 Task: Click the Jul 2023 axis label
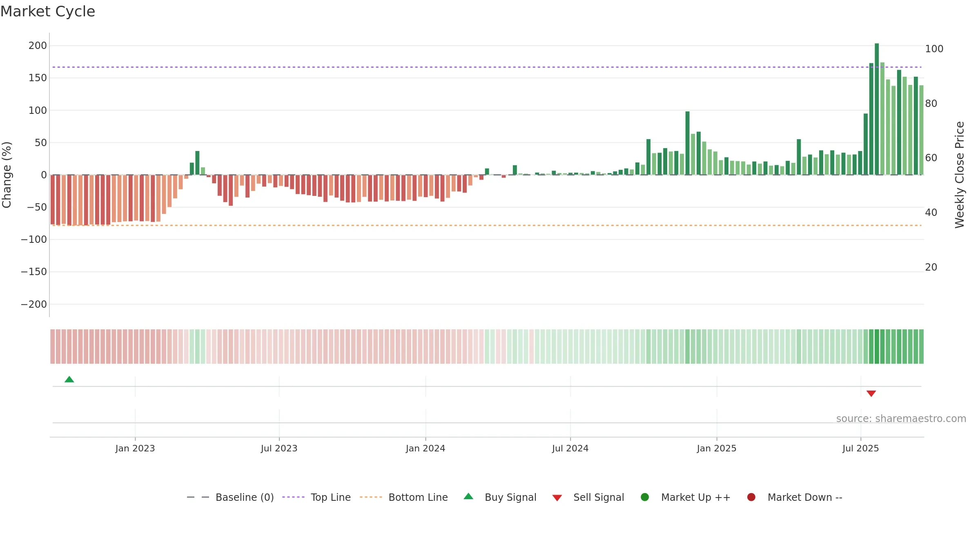(279, 448)
